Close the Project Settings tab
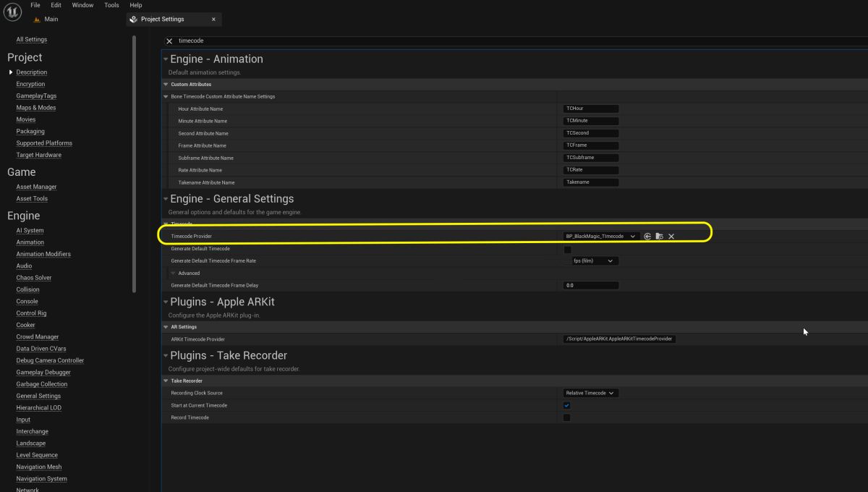 tap(213, 20)
